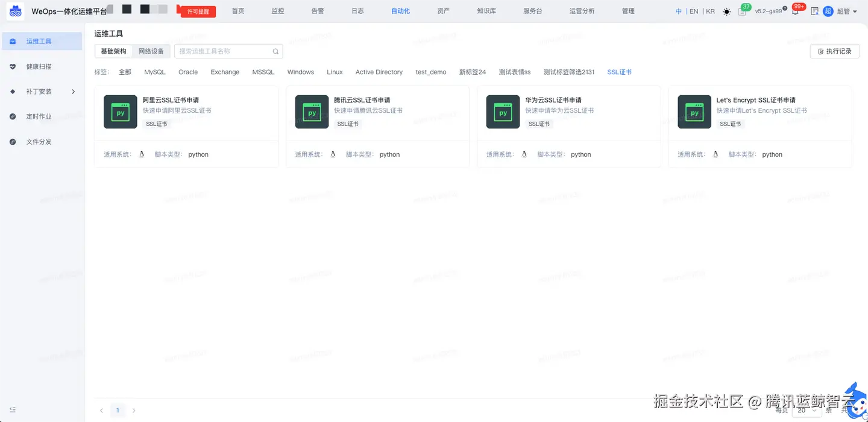Click the py icon of 阿里云SSL证书申请

[x=121, y=112]
